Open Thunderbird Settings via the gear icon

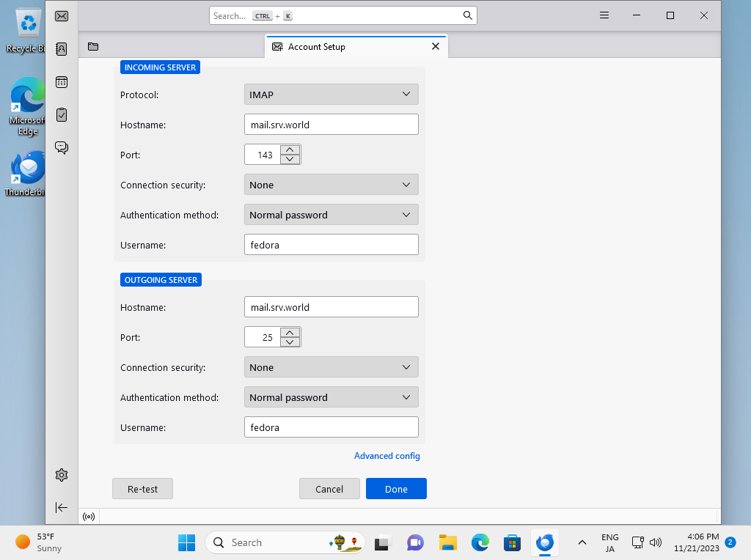[62, 474]
